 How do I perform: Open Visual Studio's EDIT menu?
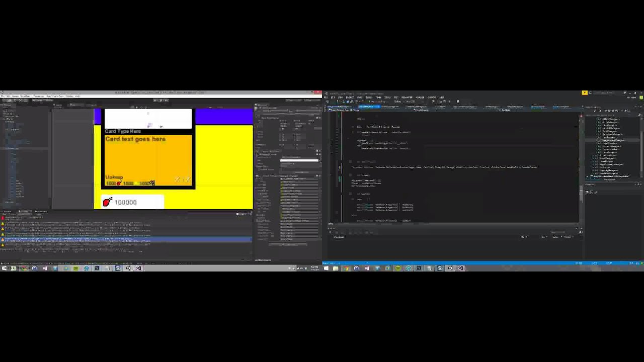(x=333, y=97)
